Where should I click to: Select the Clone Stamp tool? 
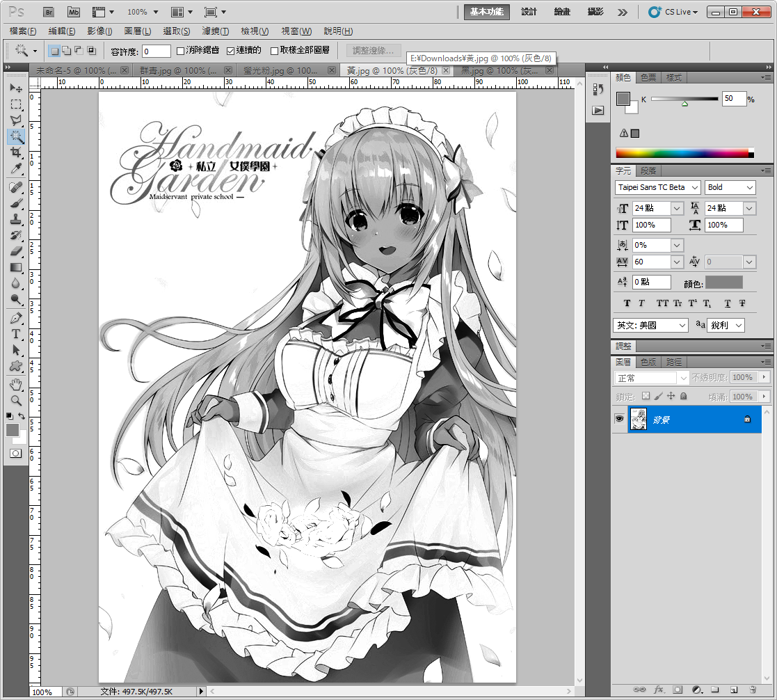16,219
